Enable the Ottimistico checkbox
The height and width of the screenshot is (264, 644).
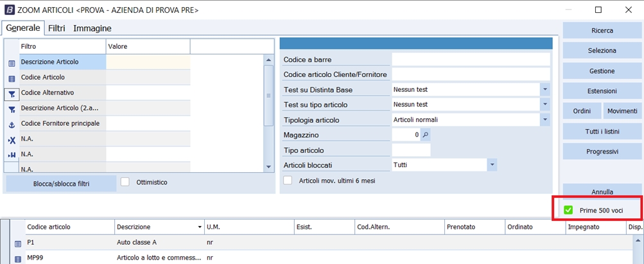[126, 182]
